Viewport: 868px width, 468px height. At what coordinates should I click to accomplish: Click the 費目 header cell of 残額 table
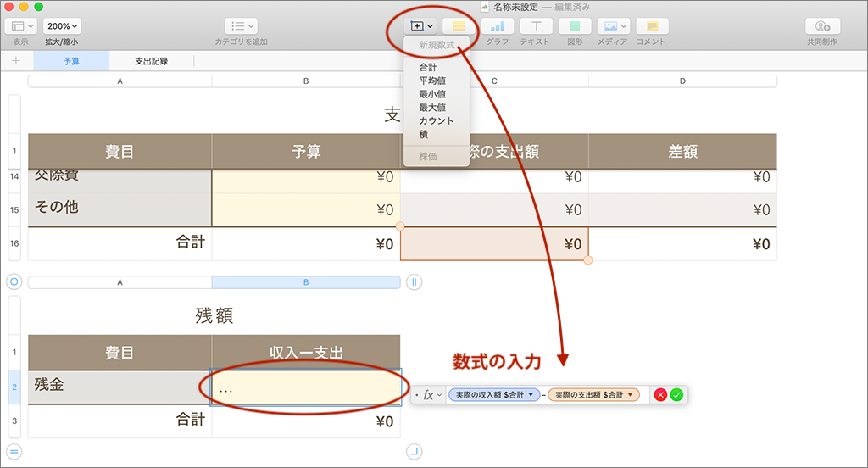tap(120, 353)
